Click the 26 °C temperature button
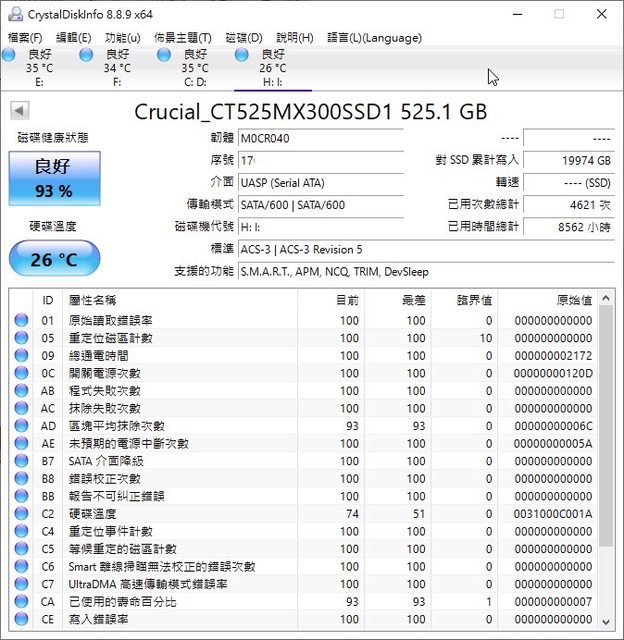624x640 pixels. pos(53,260)
